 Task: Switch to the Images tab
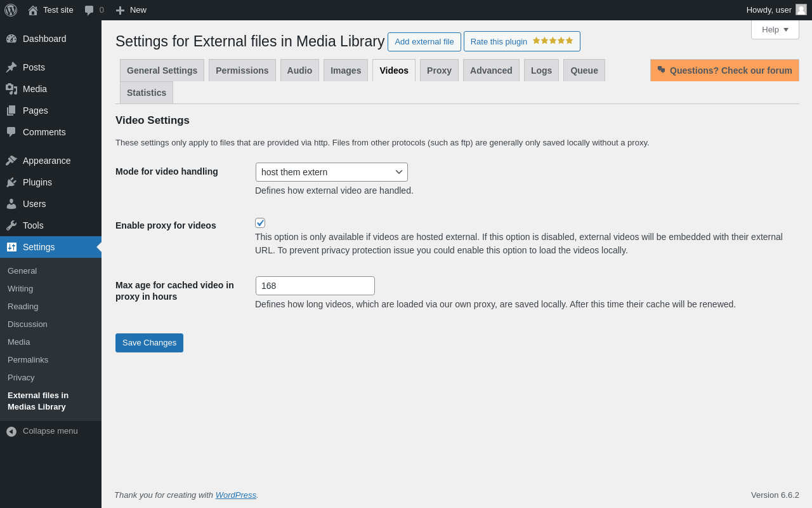[x=346, y=70]
